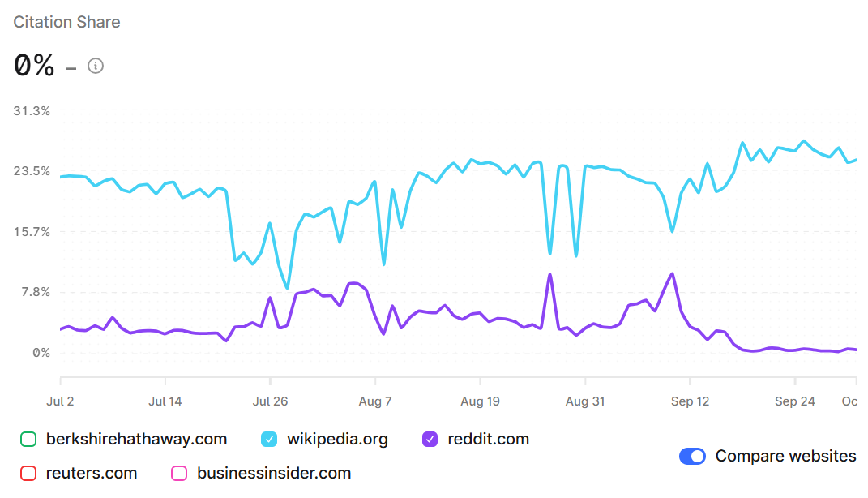The width and height of the screenshot is (868, 498).
Task: Click the Jul 26 date on x-axis
Action: coord(270,401)
